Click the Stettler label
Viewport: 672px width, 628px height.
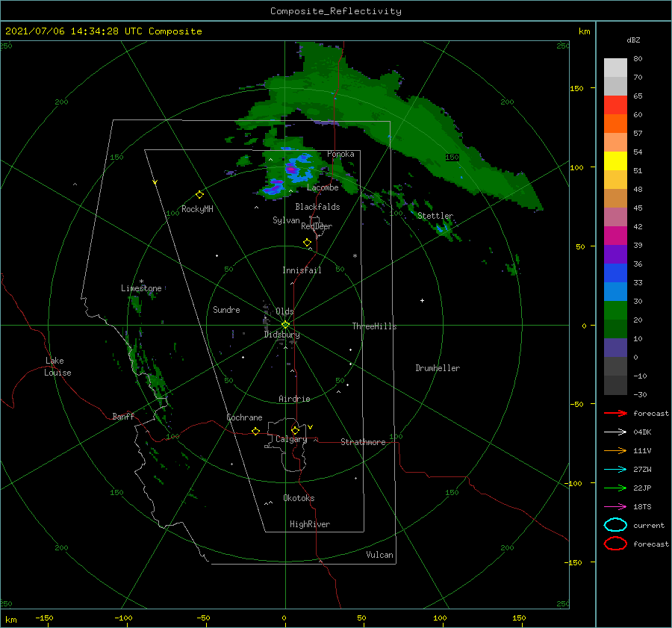(x=435, y=216)
